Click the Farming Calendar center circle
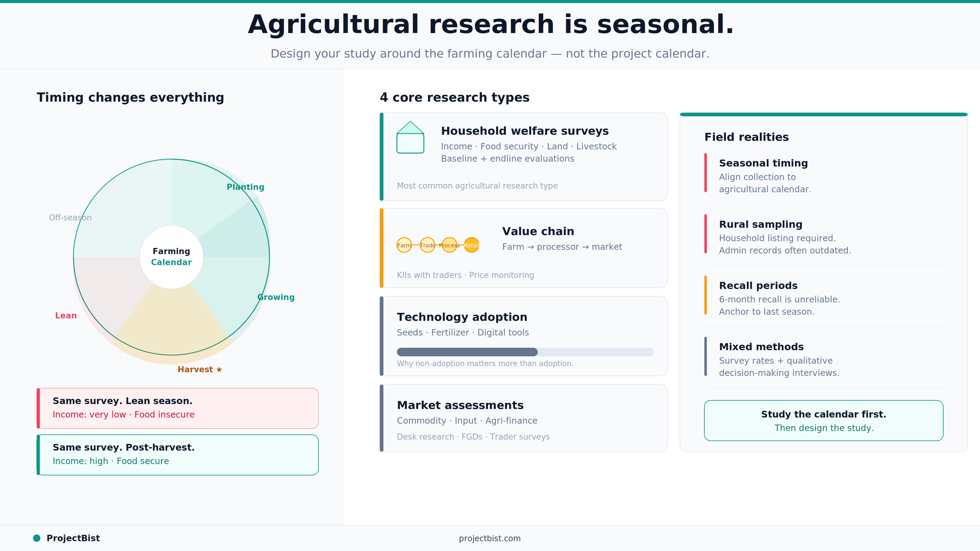This screenshot has width=980, height=551. pyautogui.click(x=171, y=257)
